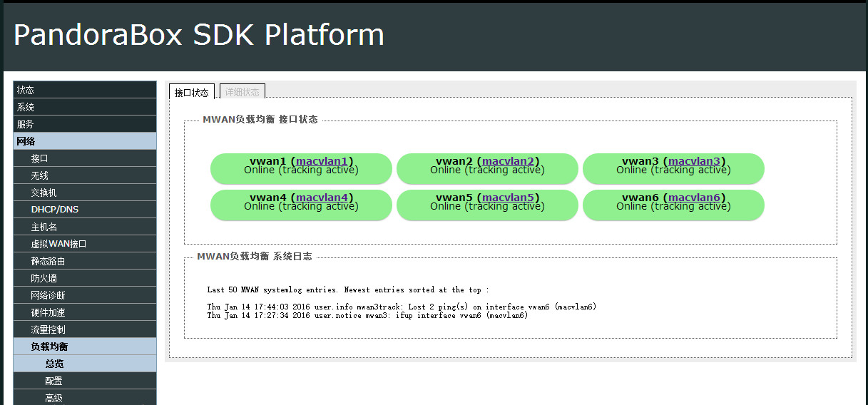Click the 17:44:03 lost ping log entry
This screenshot has width=868, height=405.
pyautogui.click(x=402, y=307)
